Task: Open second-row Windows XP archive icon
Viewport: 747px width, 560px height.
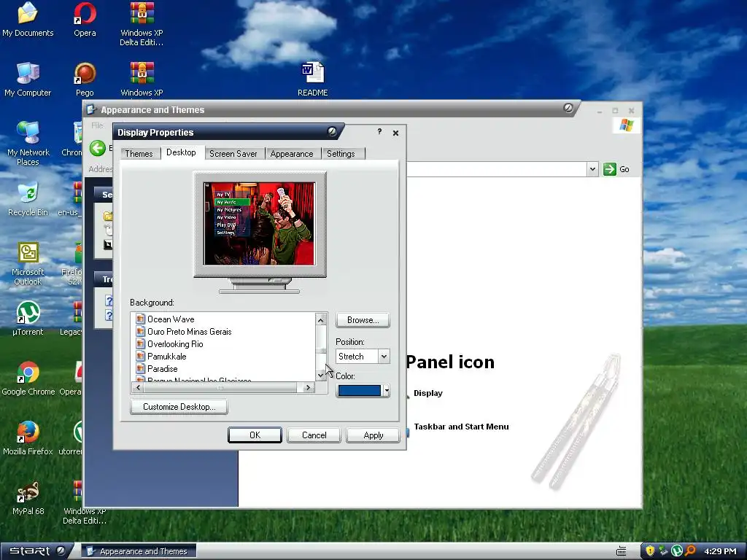Action: [x=142, y=79]
